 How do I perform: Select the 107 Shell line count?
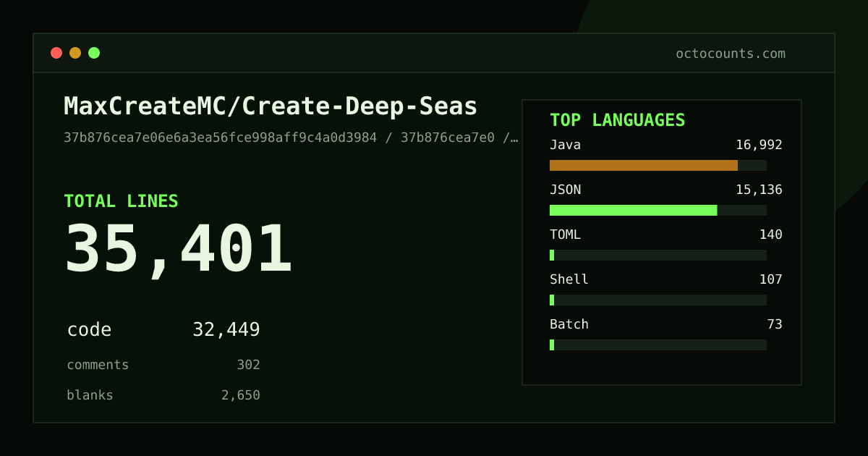[x=770, y=279]
